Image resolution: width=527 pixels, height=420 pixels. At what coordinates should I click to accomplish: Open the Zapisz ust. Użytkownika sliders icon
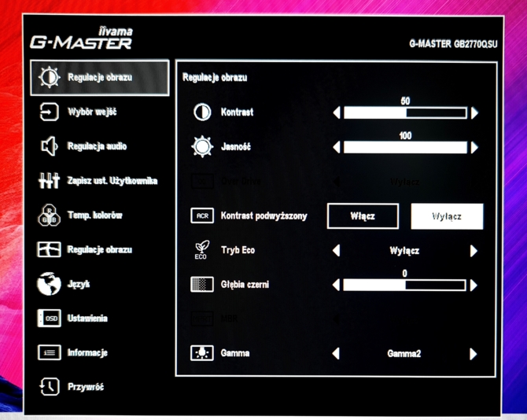tap(49, 180)
